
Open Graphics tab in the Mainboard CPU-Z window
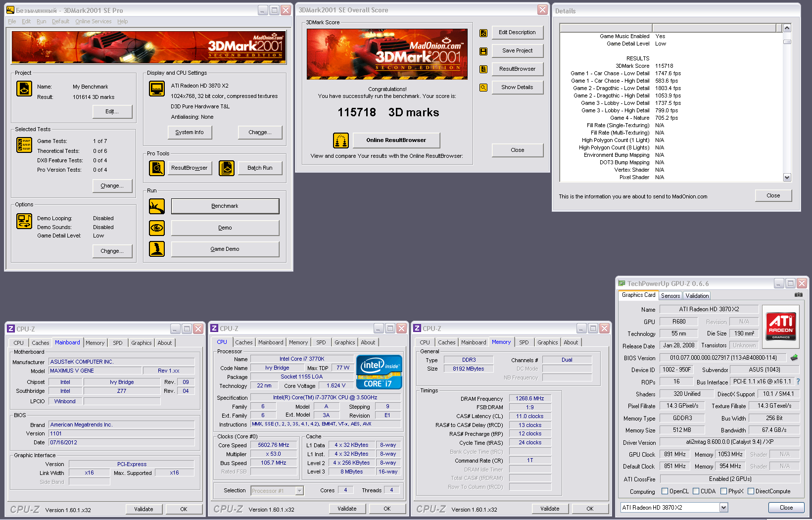coord(142,343)
